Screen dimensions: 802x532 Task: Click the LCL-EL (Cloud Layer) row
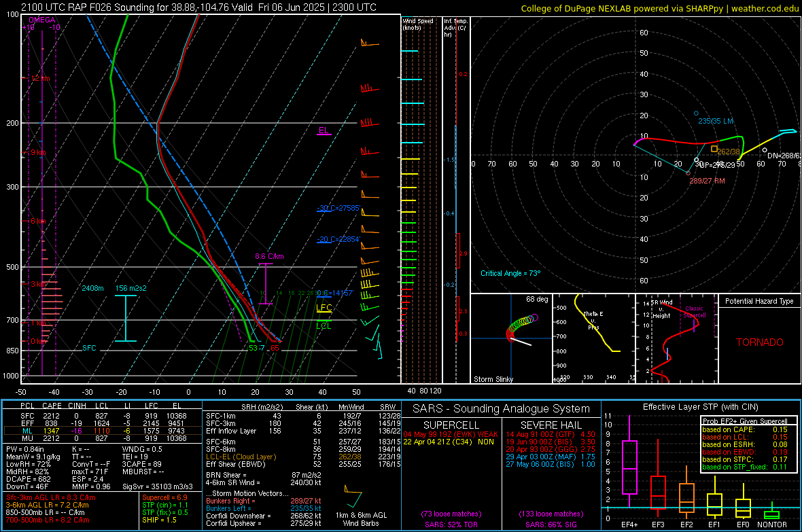click(303, 457)
